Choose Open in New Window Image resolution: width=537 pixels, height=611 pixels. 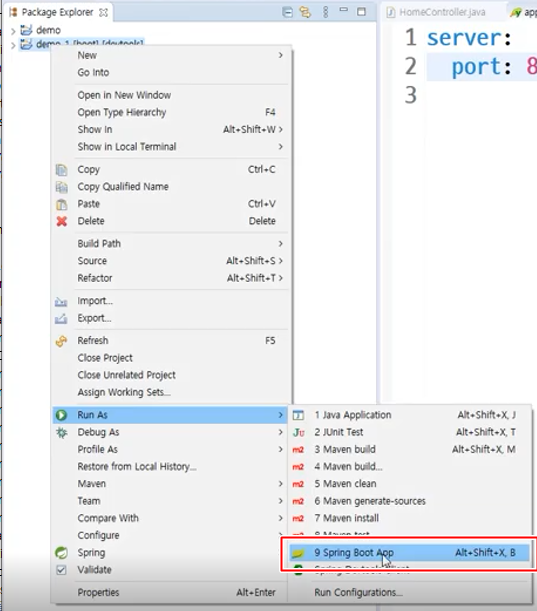pyautogui.click(x=171, y=95)
